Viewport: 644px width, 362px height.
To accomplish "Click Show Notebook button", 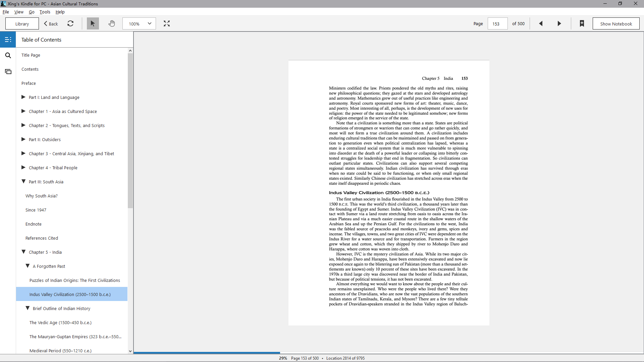I will 616,24.
